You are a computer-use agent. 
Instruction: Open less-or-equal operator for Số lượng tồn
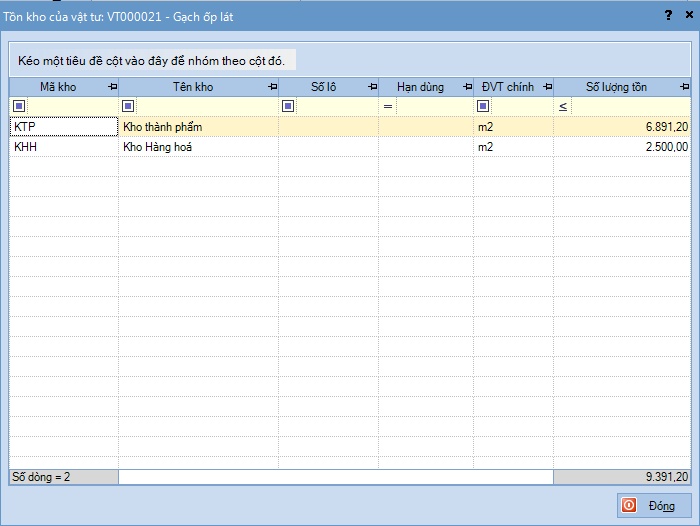tap(564, 107)
